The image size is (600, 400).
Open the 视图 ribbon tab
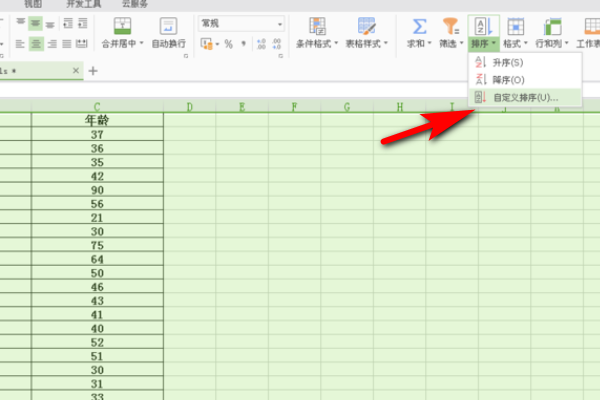(33, 4)
